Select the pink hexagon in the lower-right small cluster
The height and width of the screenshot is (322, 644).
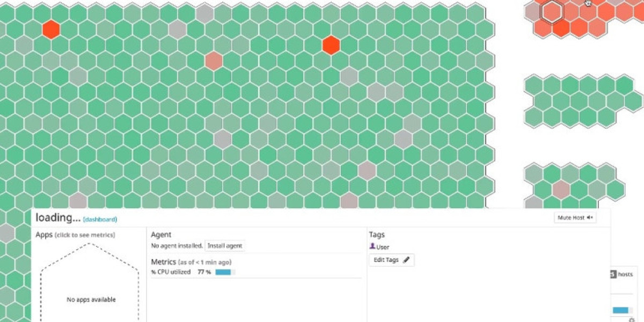[x=561, y=189]
